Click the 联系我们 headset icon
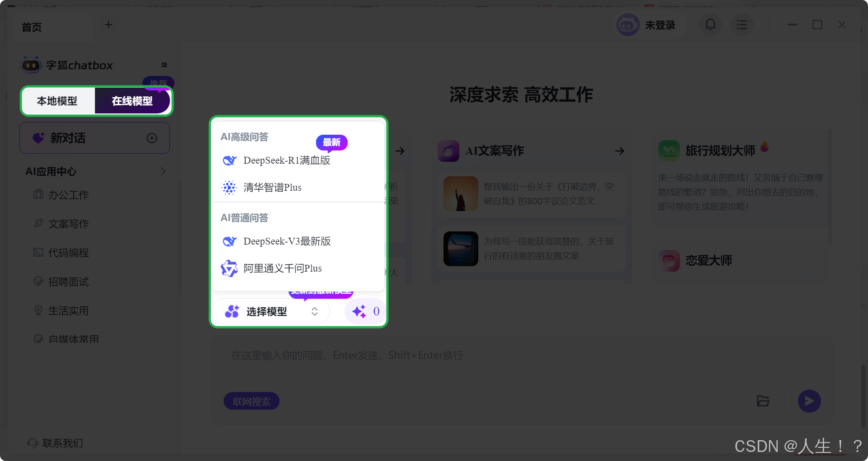Image resolution: width=868 pixels, height=461 pixels. tap(32, 443)
